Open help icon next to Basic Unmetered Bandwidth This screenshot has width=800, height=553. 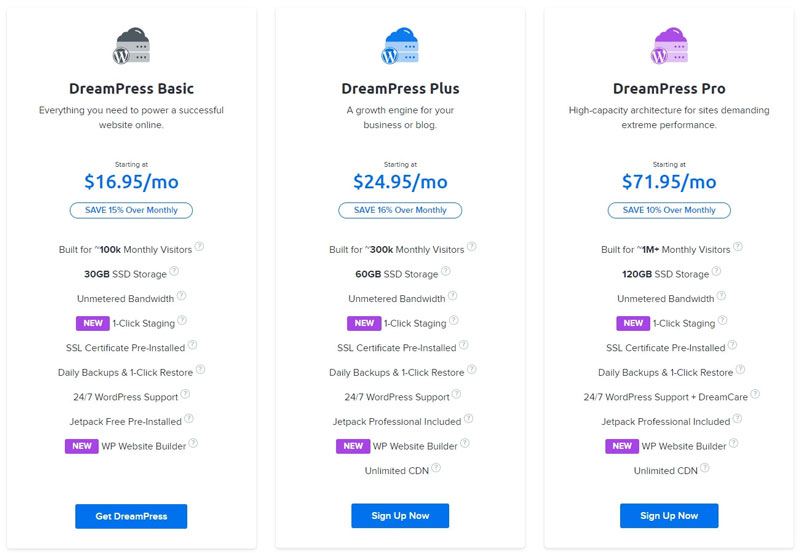181,296
